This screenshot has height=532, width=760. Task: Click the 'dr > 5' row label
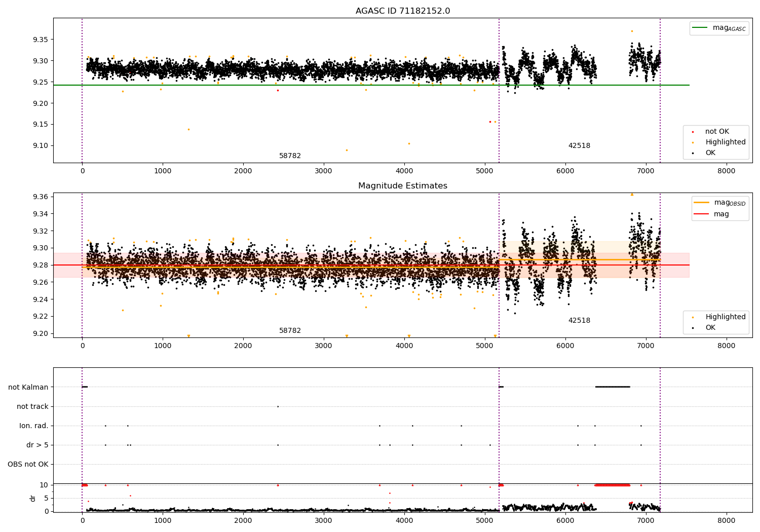pos(37,445)
